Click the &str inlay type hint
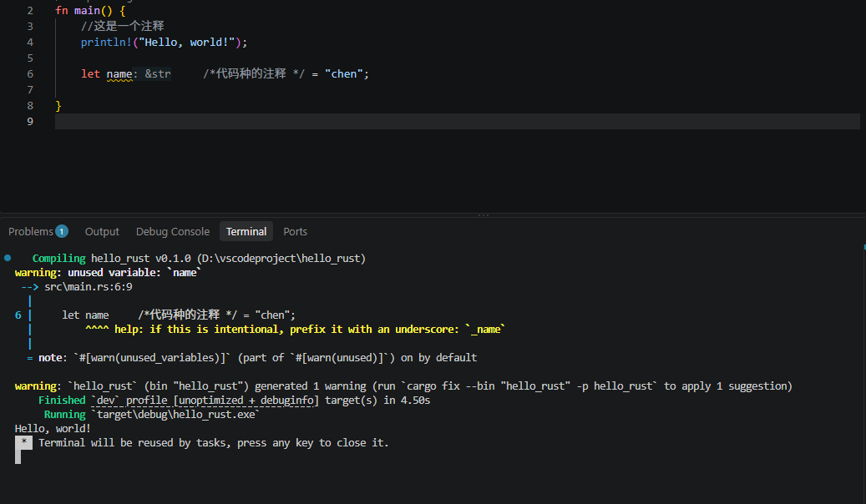Viewport: 866px width, 504px height. (158, 74)
